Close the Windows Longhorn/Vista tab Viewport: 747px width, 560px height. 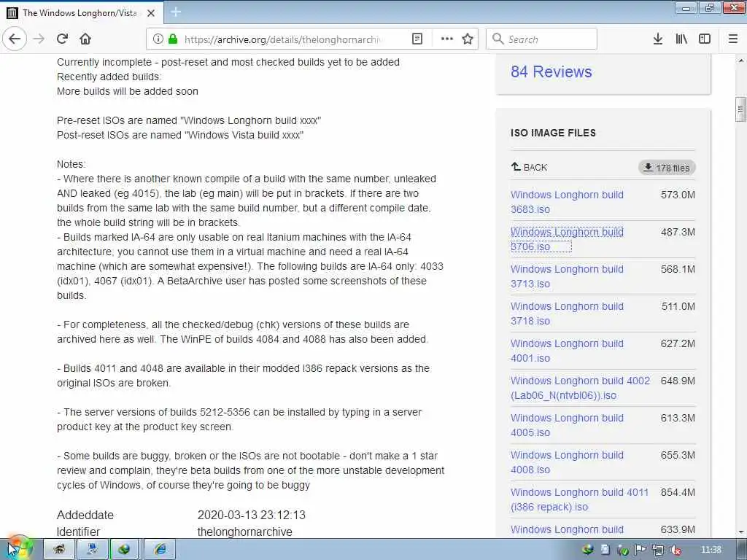click(x=151, y=13)
